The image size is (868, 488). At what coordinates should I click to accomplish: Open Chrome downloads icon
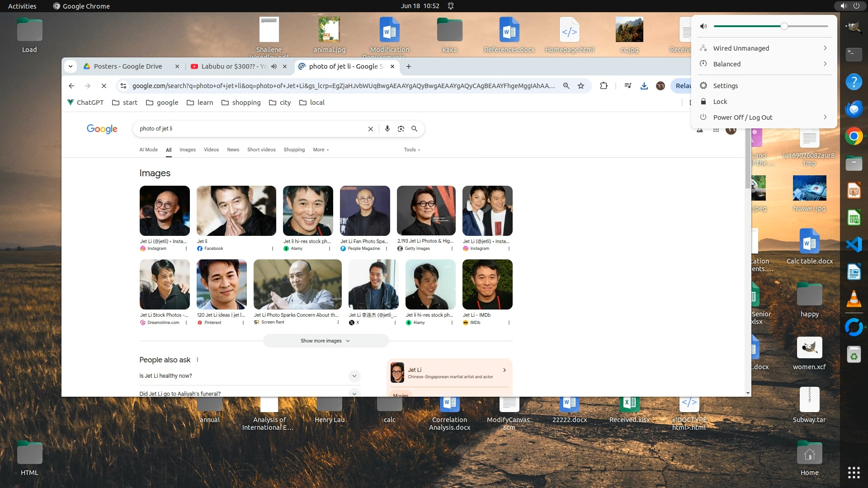pyautogui.click(x=644, y=86)
